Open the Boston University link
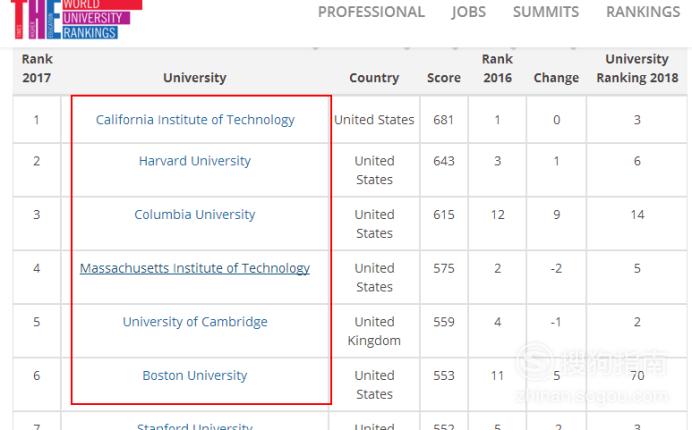 pyautogui.click(x=195, y=376)
